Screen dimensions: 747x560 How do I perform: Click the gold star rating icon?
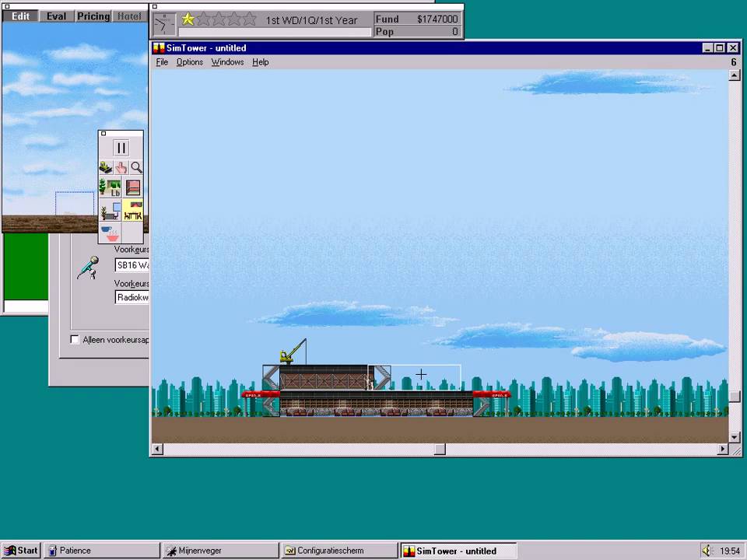click(x=188, y=19)
